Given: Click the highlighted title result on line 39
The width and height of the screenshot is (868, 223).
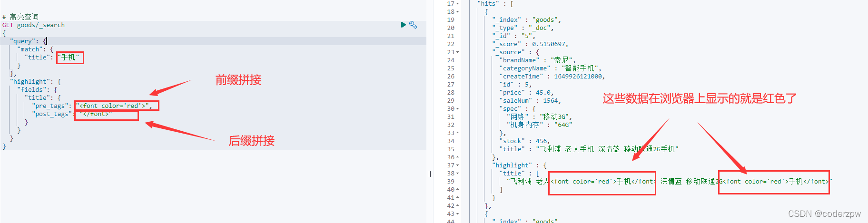Looking at the screenshot, I should pyautogui.click(x=670, y=182).
